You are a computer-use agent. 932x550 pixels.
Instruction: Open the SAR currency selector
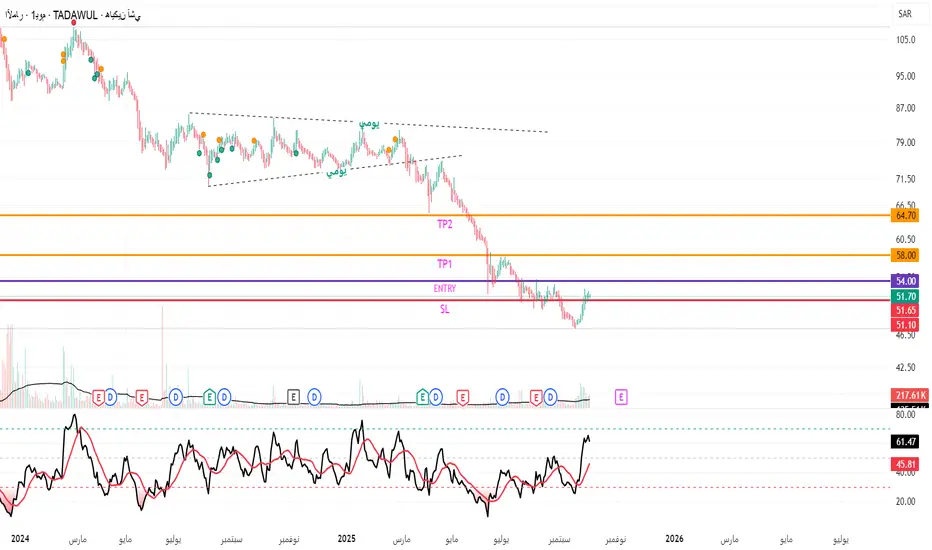pyautogui.click(x=905, y=14)
